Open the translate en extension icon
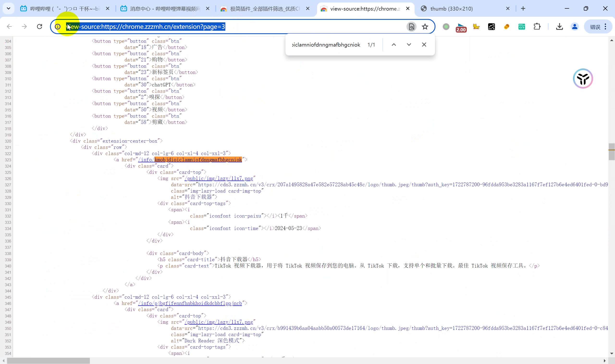Screen dimensions: 615x364 [x=492, y=26]
